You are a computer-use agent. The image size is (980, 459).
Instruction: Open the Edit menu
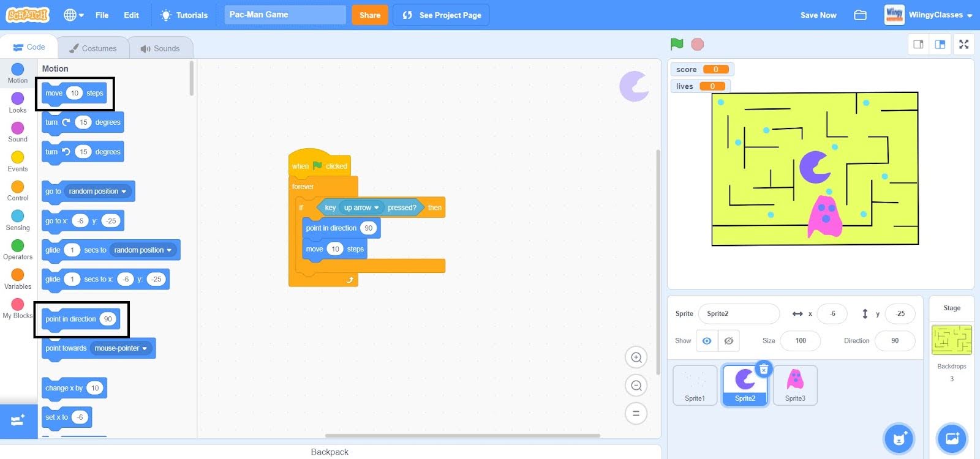coord(131,15)
